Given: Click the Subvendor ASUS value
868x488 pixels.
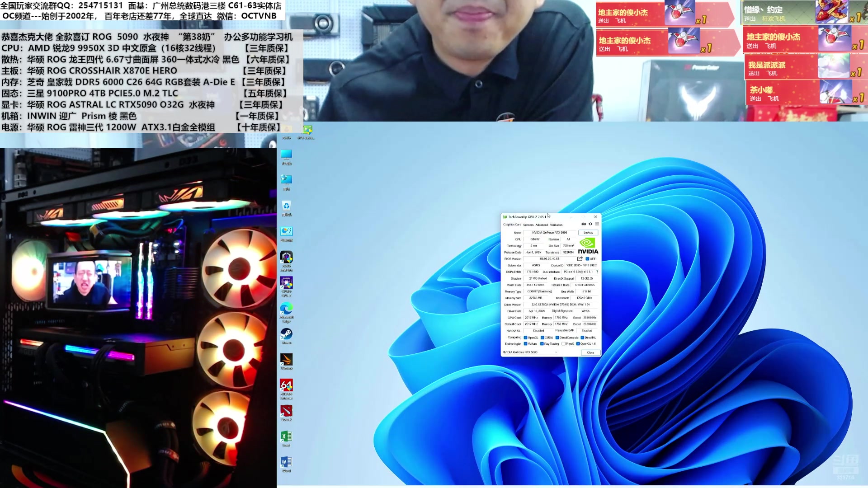Looking at the screenshot, I should (x=536, y=265).
